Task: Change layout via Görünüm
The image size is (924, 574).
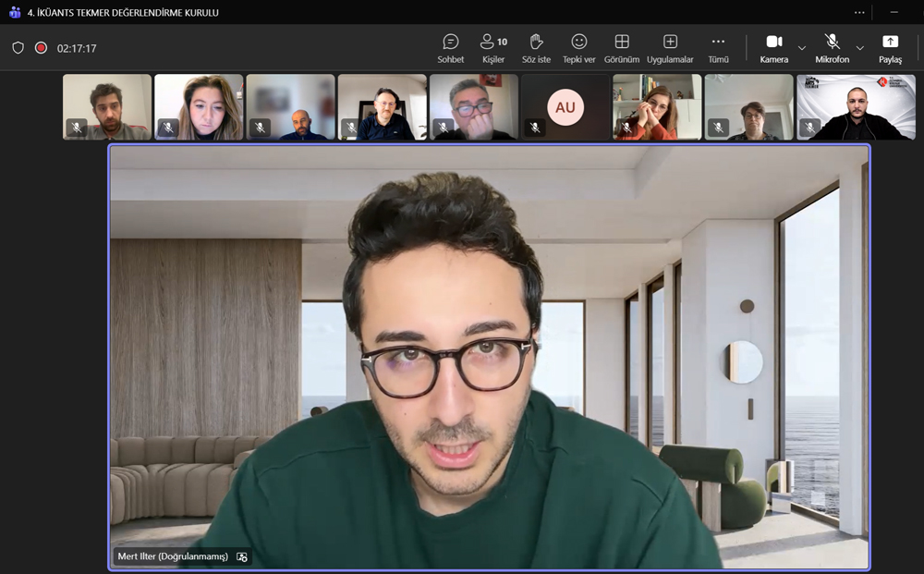Action: (622, 48)
